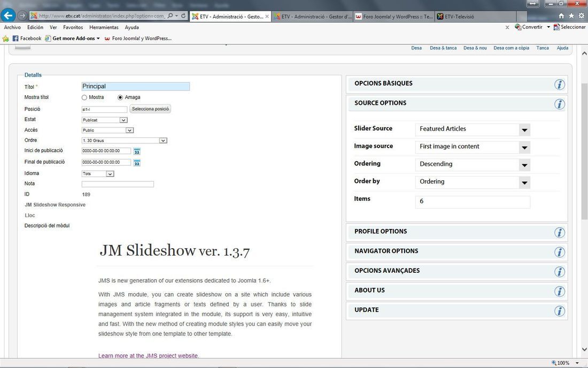Viewport: 588px width, 368px height.
Task: Close the Convertir toolbar with its X
Action: point(507,27)
